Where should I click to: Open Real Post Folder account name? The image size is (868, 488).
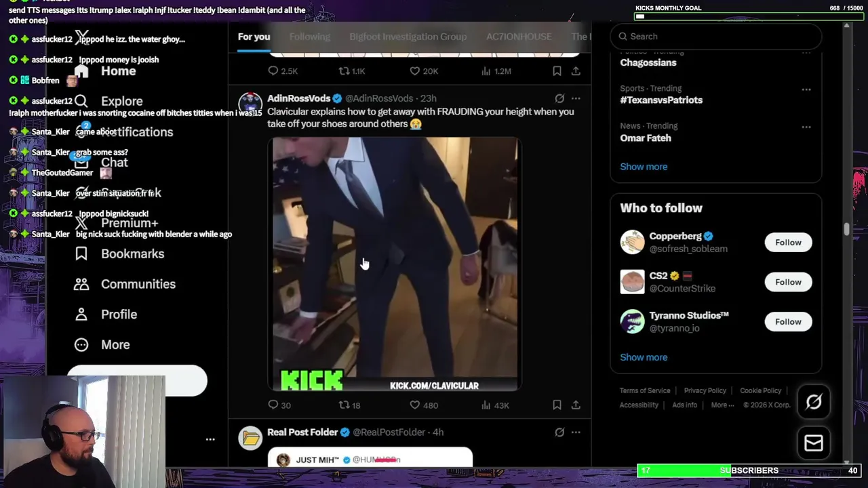tap(302, 432)
